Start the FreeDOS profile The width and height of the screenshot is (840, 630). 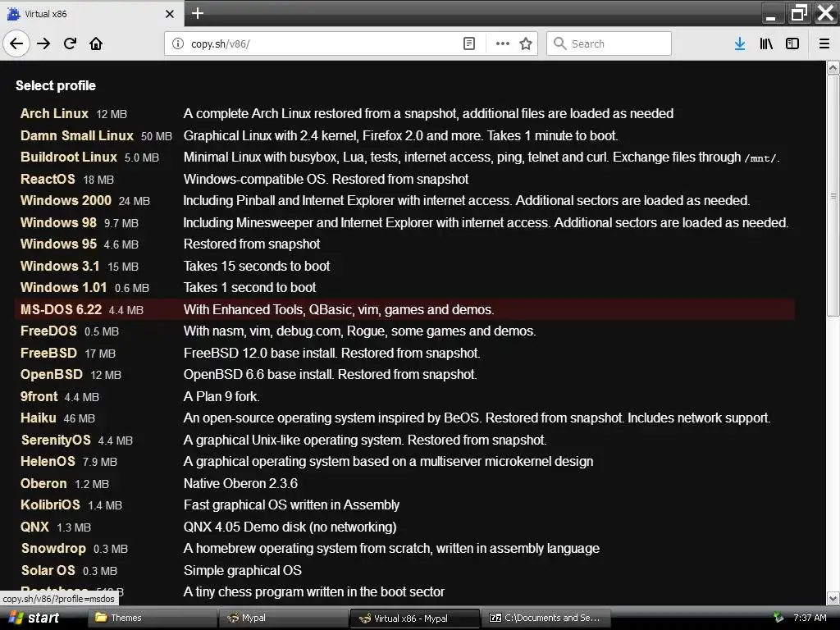click(48, 331)
